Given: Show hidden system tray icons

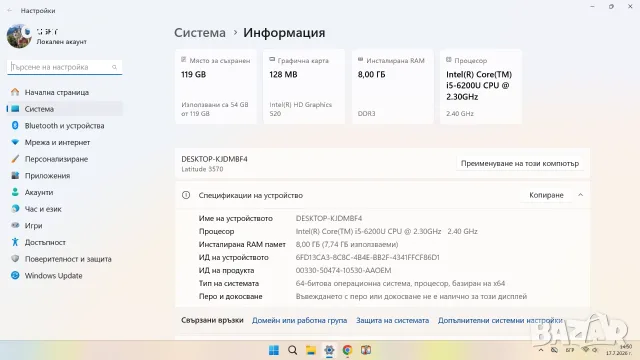Looking at the screenshot, I should (541, 350).
